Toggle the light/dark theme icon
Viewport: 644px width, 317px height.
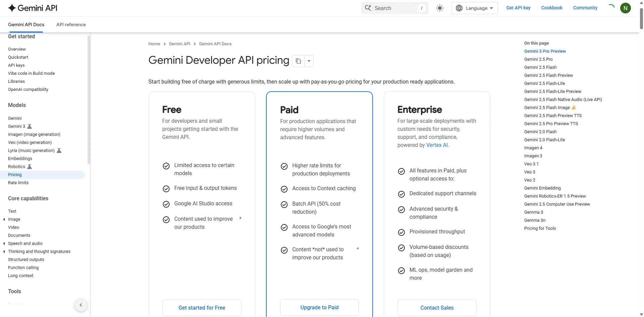tap(440, 8)
